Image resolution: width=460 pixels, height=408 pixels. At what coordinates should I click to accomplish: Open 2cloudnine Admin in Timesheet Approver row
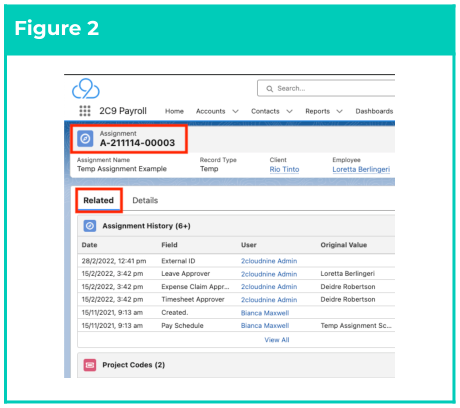click(x=269, y=300)
